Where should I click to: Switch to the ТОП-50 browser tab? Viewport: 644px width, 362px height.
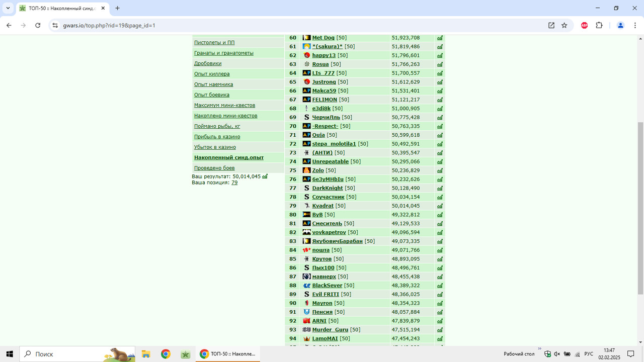coord(62,9)
